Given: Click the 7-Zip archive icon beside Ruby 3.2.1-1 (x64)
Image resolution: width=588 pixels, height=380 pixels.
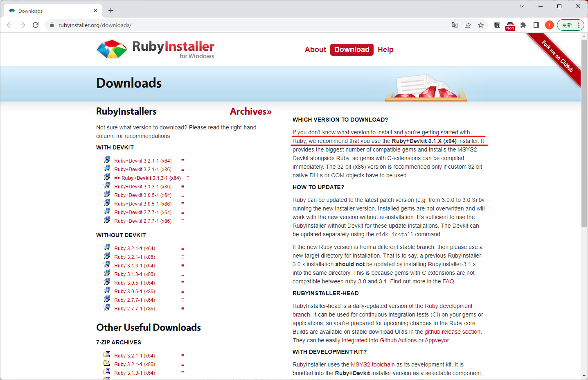Looking at the screenshot, I should tap(106, 354).
